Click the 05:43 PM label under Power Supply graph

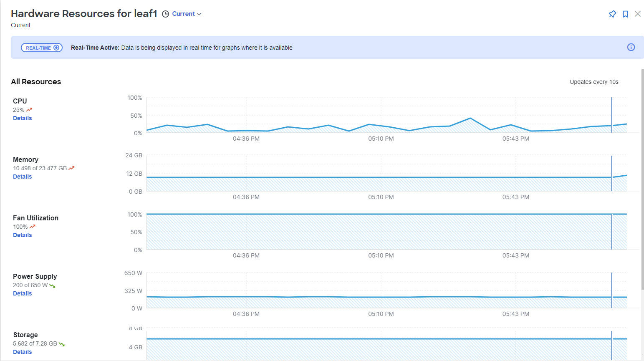[x=515, y=314]
